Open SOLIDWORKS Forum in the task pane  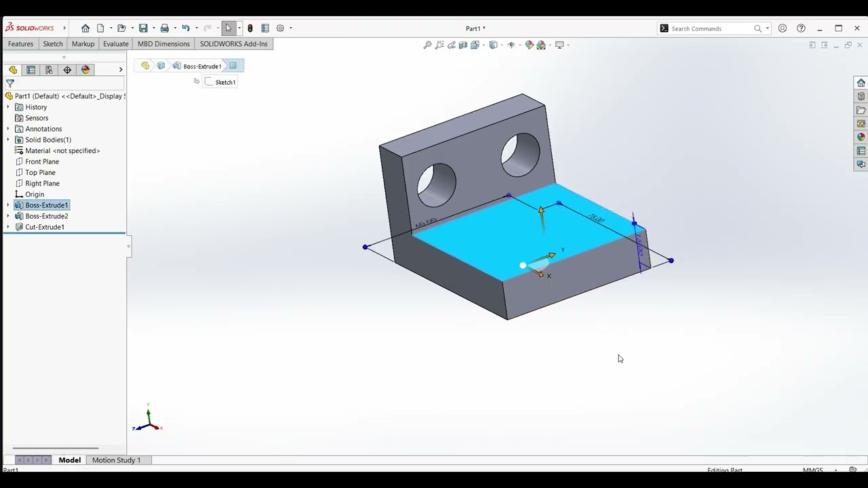(861, 164)
